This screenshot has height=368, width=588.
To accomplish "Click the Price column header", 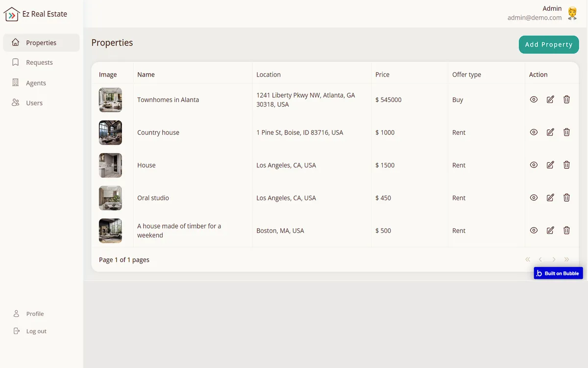I will [x=382, y=75].
